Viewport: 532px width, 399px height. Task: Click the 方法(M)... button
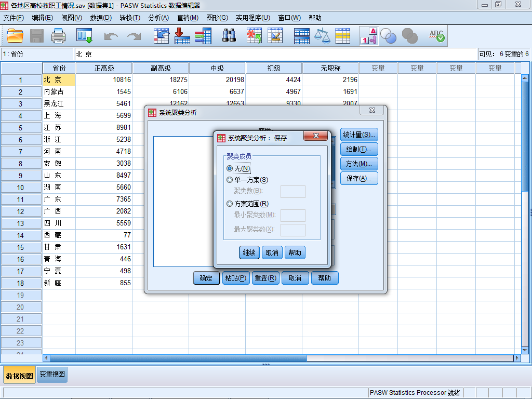click(359, 164)
